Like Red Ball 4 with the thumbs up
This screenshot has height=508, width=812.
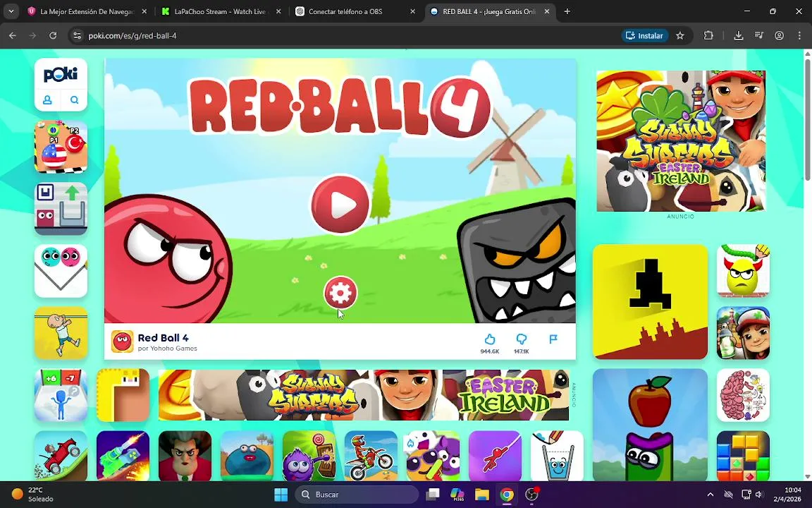[489, 339]
